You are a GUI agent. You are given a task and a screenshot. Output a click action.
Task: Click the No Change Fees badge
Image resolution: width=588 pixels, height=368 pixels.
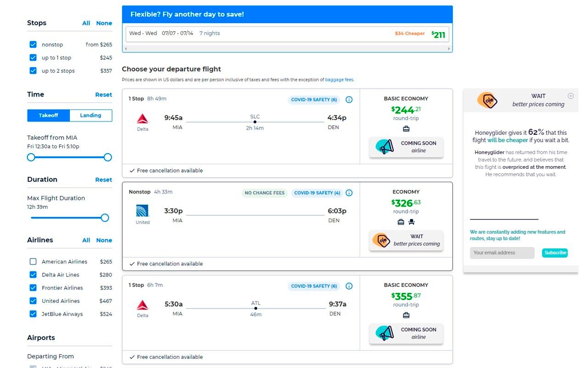click(x=265, y=193)
